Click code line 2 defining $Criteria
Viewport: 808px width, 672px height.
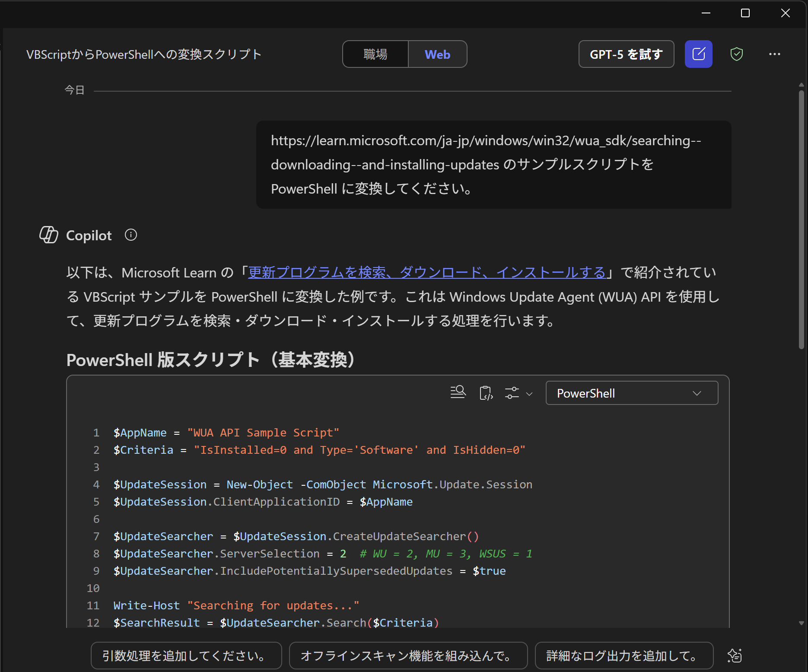pyautogui.click(x=319, y=450)
